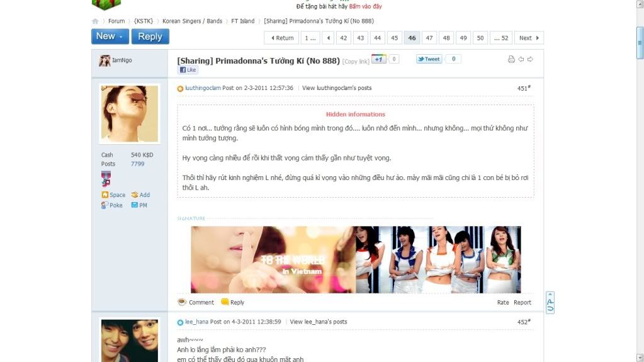Click scrollbar down arrow
This screenshot has width=644, height=362.
click(x=640, y=358)
